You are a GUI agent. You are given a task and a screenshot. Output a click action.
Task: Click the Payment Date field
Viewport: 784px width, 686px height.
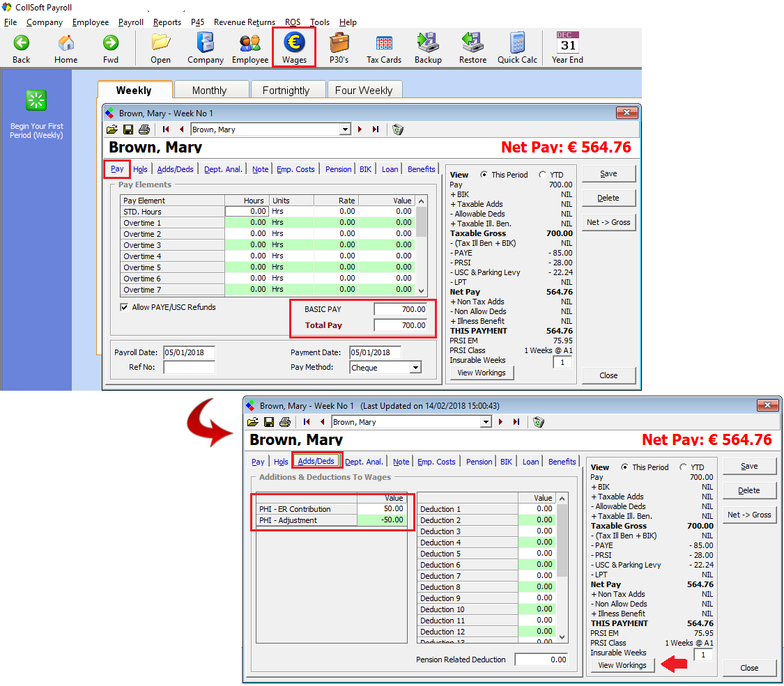pos(375,352)
